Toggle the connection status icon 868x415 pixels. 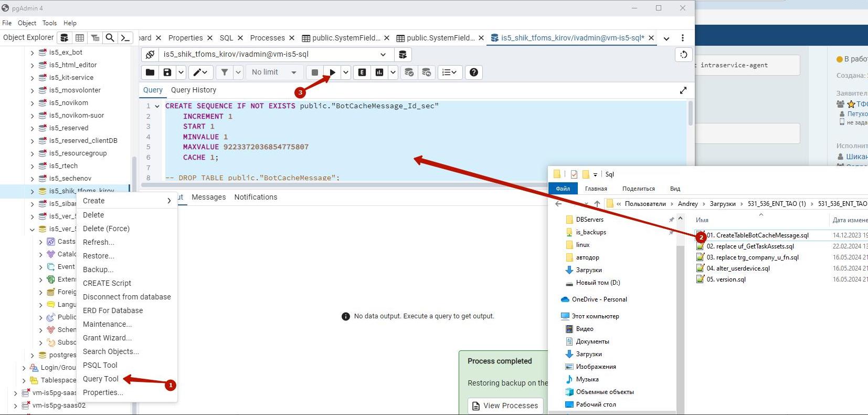click(150, 55)
